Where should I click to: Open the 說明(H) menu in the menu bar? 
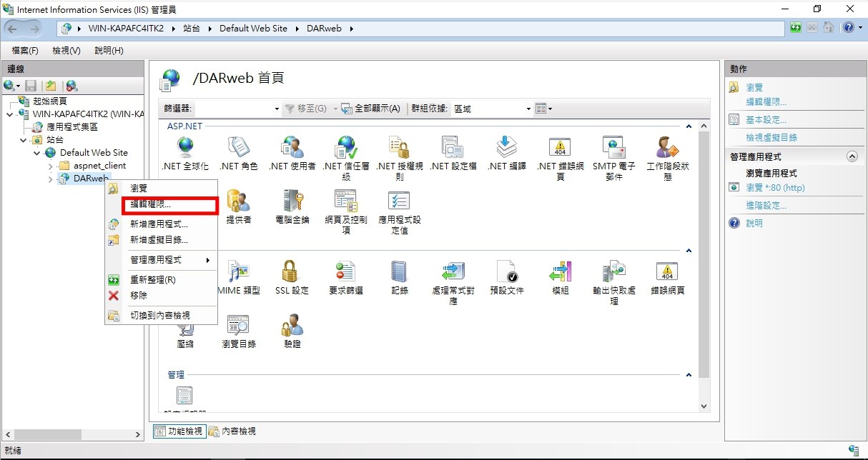tap(109, 51)
